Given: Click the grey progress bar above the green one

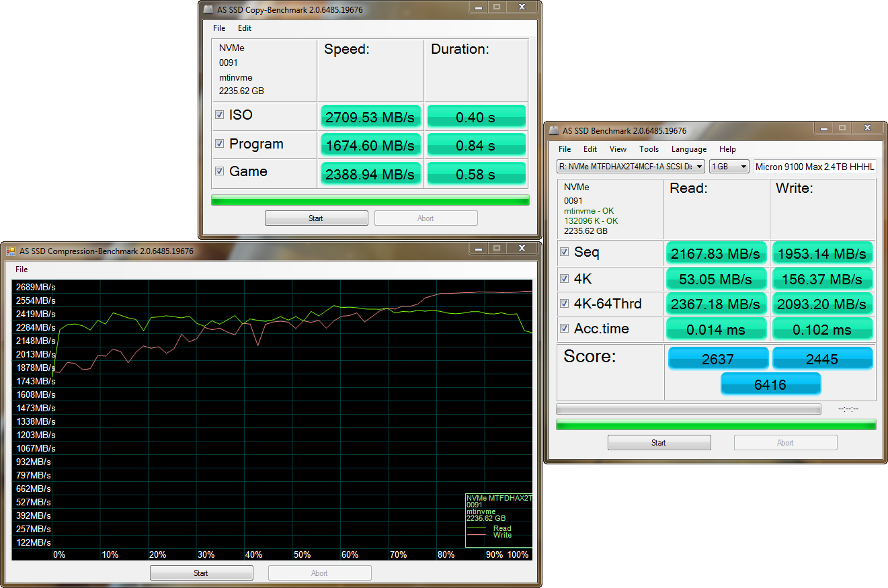Looking at the screenshot, I should click(x=688, y=409).
